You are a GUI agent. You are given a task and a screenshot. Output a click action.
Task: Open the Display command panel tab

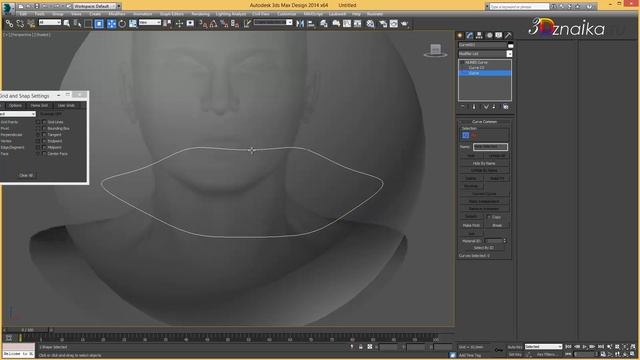click(499, 36)
